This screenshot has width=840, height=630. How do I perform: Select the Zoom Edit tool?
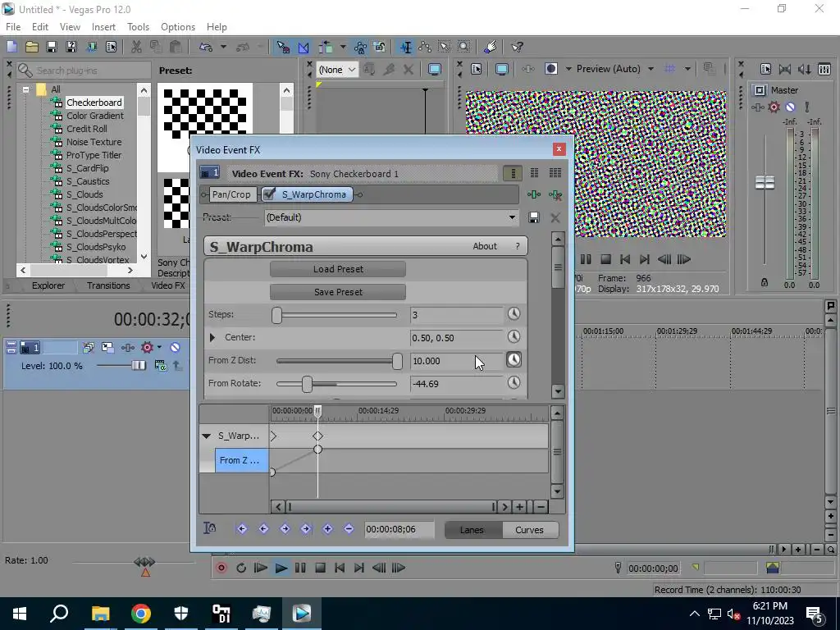click(464, 47)
